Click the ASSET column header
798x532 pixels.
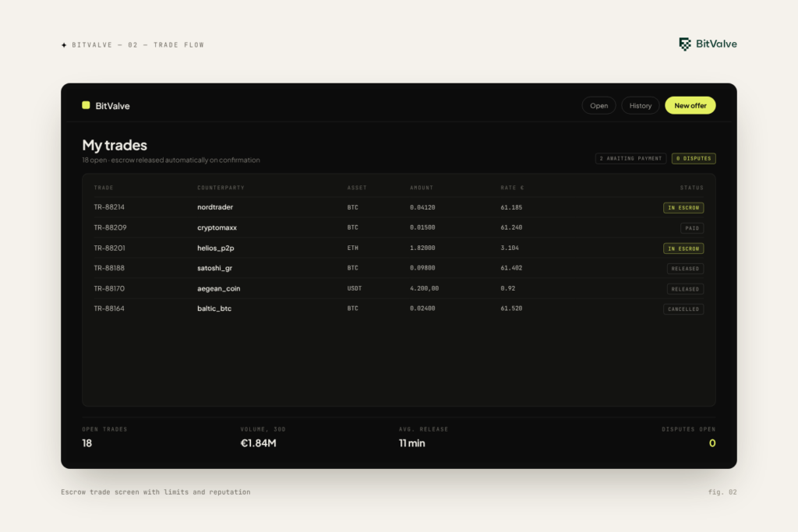tap(357, 188)
